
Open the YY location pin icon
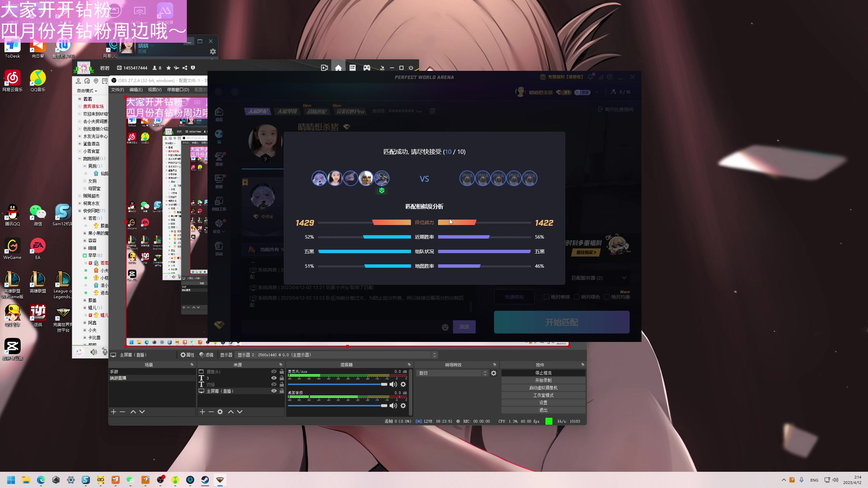96,81
